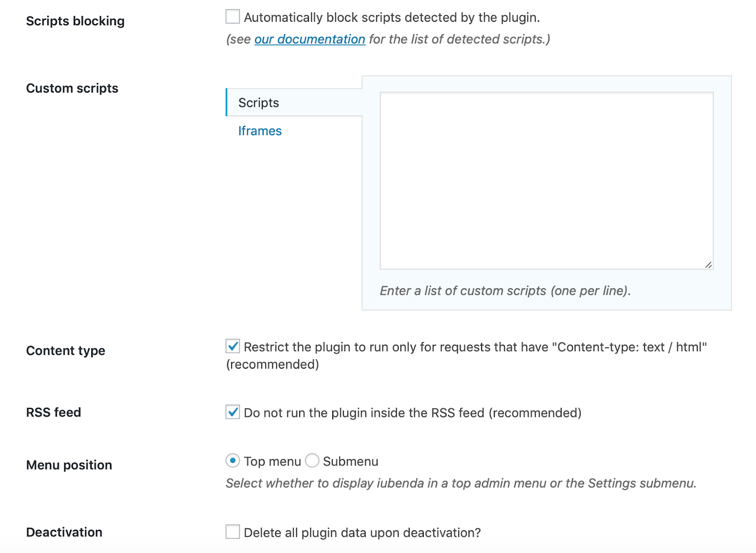Uncheck the Content-type text/html restriction
The image size is (756, 553).
pos(232,346)
